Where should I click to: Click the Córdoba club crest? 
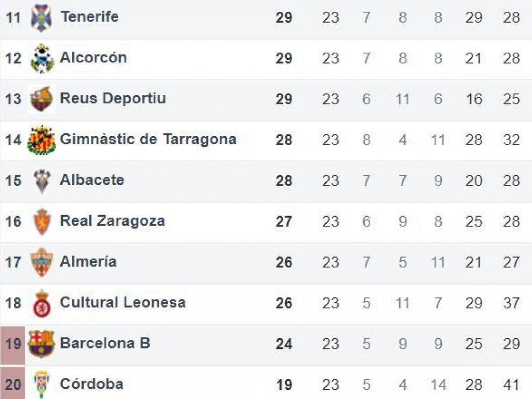point(42,384)
